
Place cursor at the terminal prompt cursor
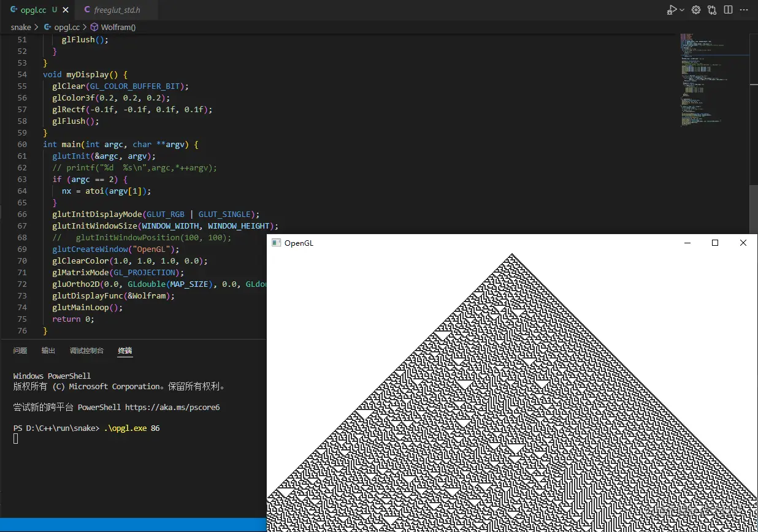pos(16,439)
